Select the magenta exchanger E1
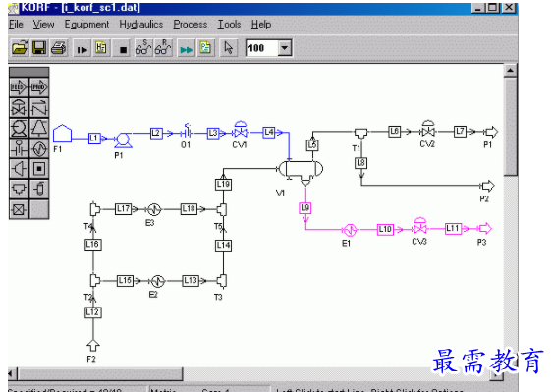 [350, 230]
